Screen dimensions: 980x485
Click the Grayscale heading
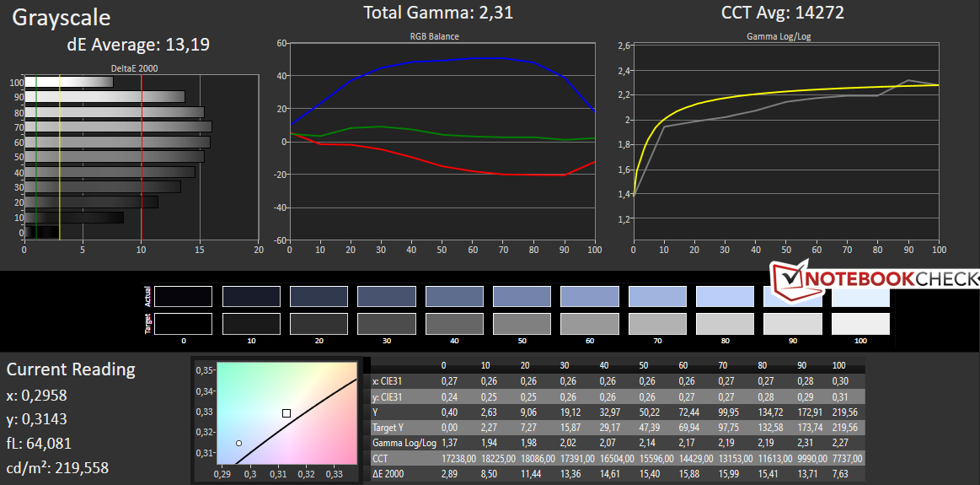[x=62, y=18]
